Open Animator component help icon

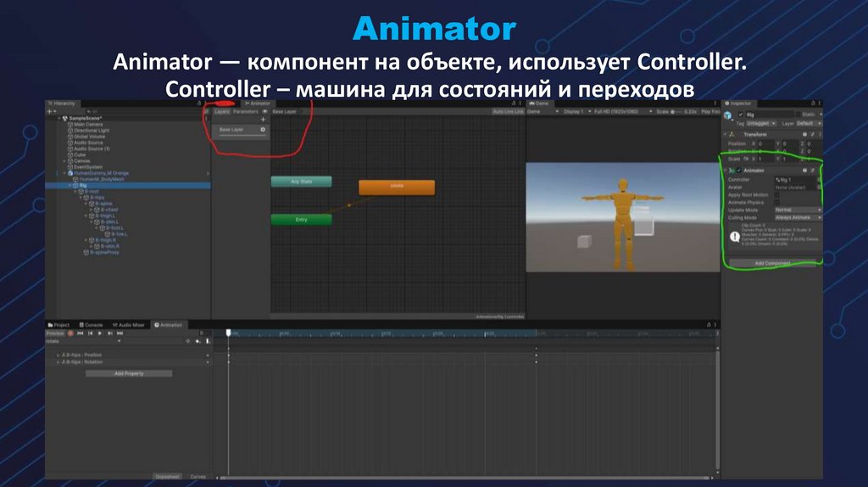804,171
